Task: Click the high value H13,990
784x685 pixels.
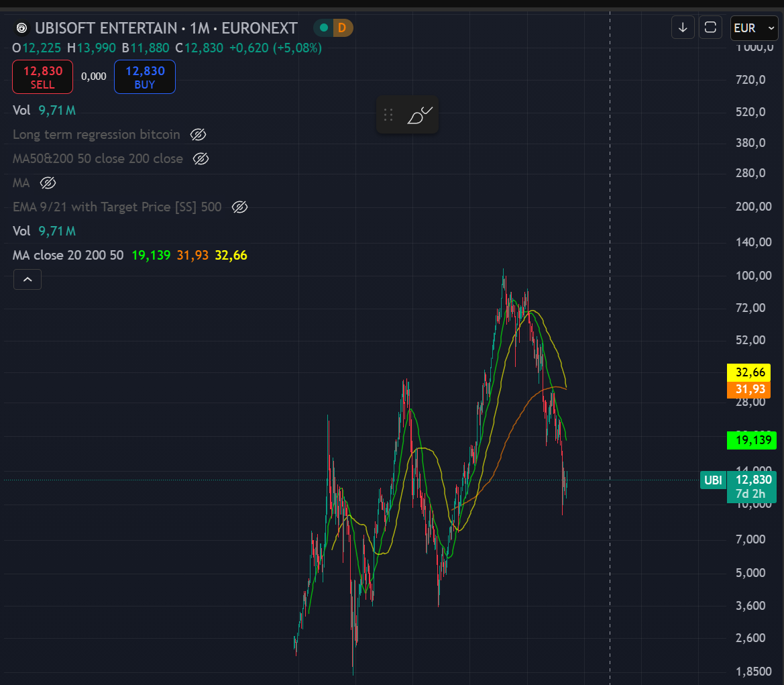Action: tap(91, 48)
